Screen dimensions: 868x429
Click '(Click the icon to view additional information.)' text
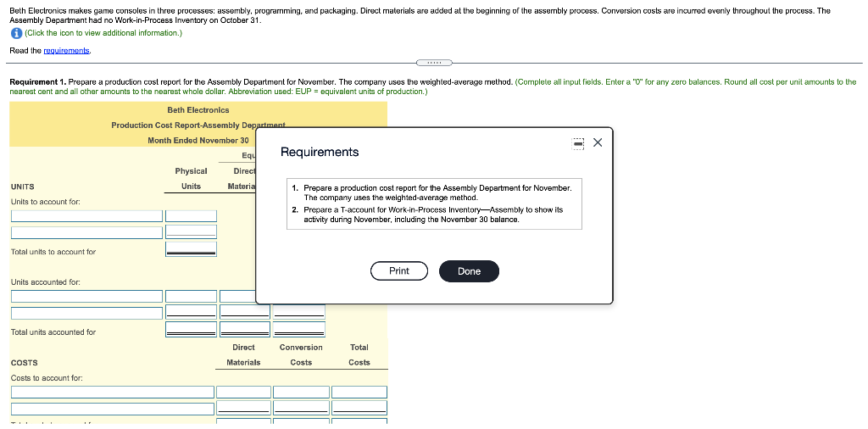pos(103,33)
